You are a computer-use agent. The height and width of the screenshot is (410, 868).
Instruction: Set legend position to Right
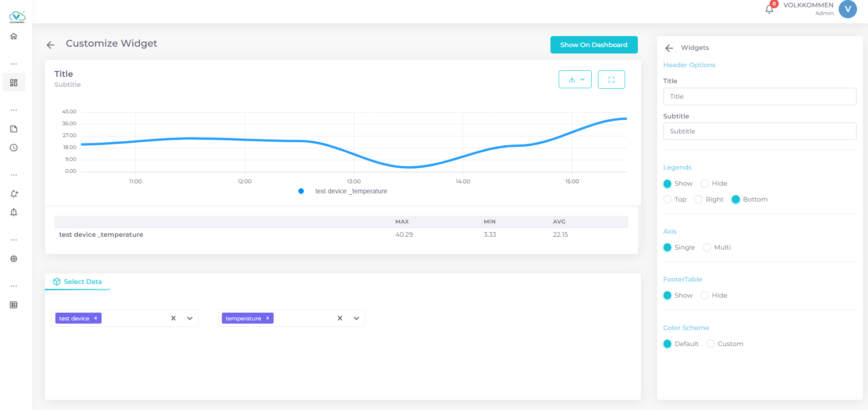[x=698, y=200]
